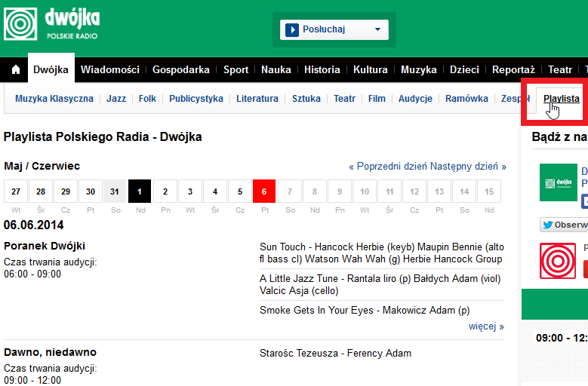
Task: Go to the Jazz submenu link
Action: [116, 99]
